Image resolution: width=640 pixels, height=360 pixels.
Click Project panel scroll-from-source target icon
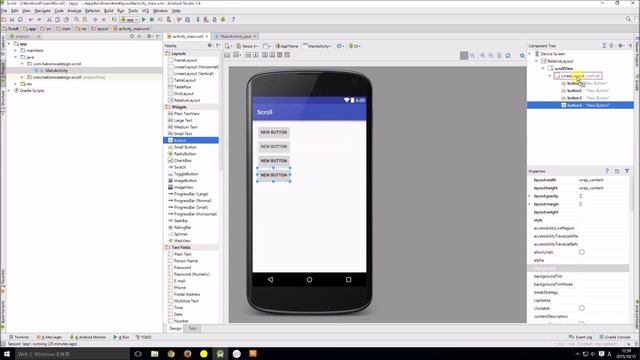point(132,36)
